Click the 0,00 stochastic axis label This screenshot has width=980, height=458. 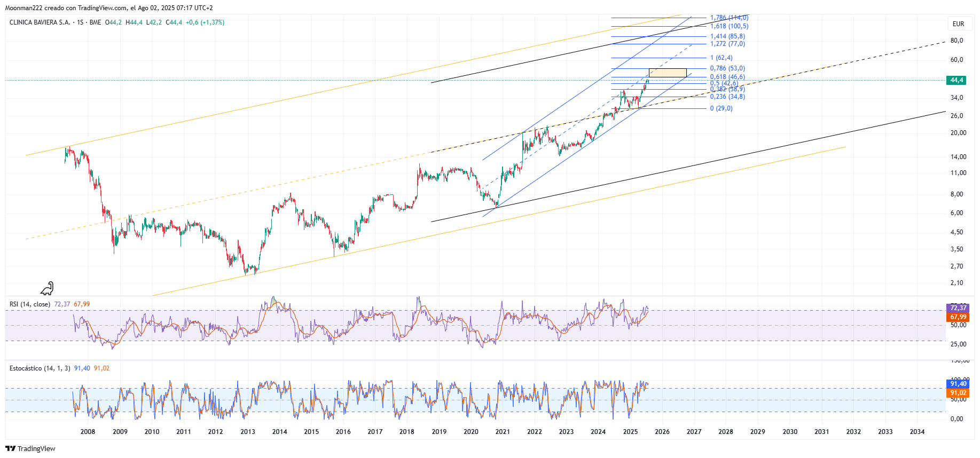(957, 419)
